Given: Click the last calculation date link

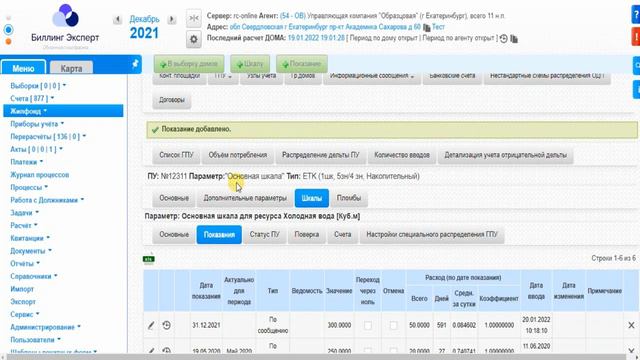Looking at the screenshot, I should 316,38.
